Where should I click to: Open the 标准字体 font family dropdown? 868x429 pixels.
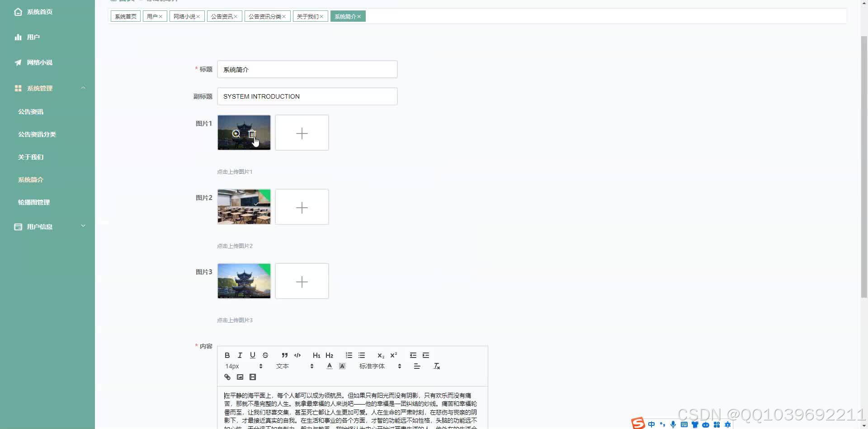pos(380,366)
